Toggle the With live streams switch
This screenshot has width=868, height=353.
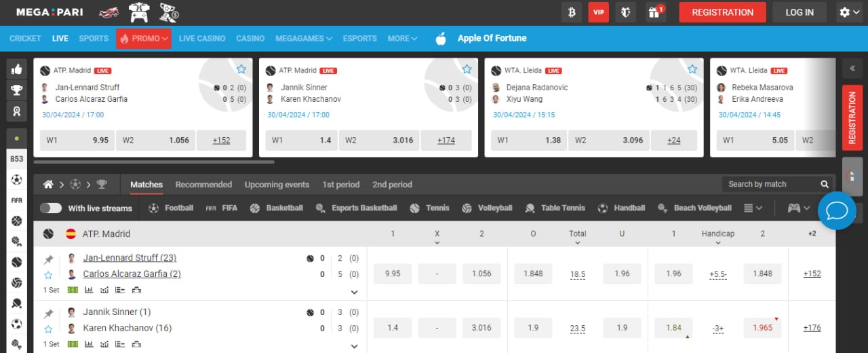(51, 208)
